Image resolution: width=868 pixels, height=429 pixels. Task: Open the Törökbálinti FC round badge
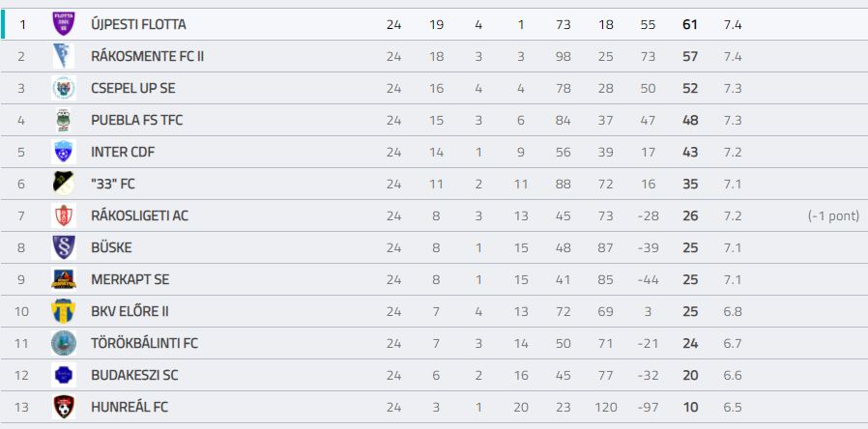click(64, 343)
